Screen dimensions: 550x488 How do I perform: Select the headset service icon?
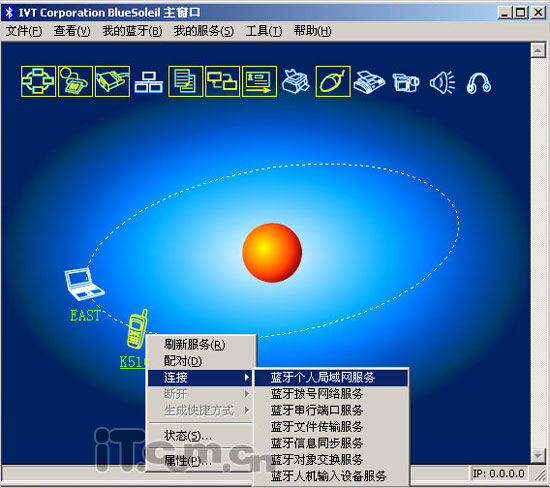479,83
